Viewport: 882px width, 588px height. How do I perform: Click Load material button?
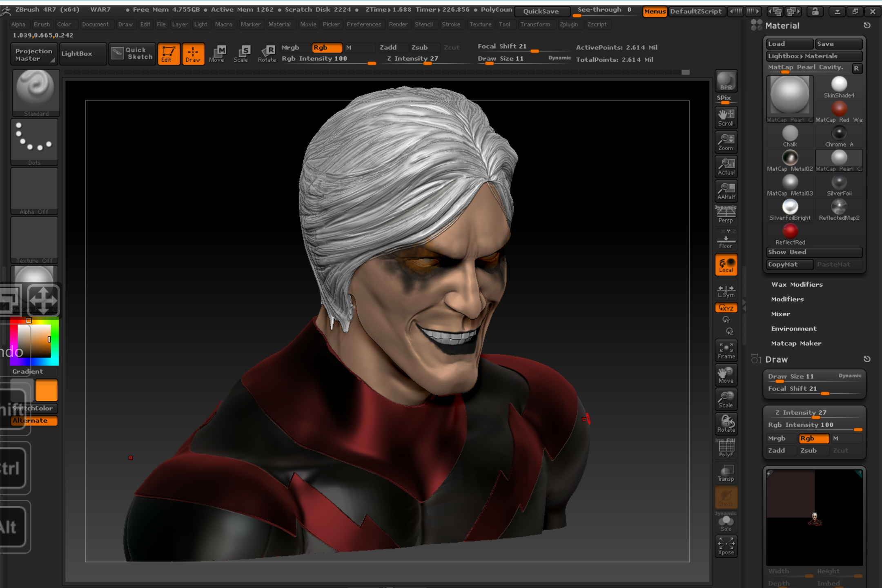point(790,44)
